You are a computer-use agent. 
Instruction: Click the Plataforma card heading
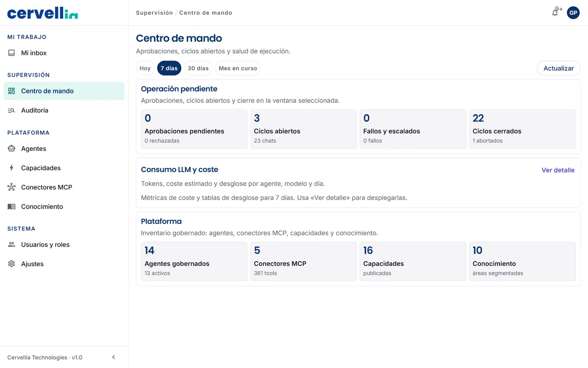pos(161,221)
